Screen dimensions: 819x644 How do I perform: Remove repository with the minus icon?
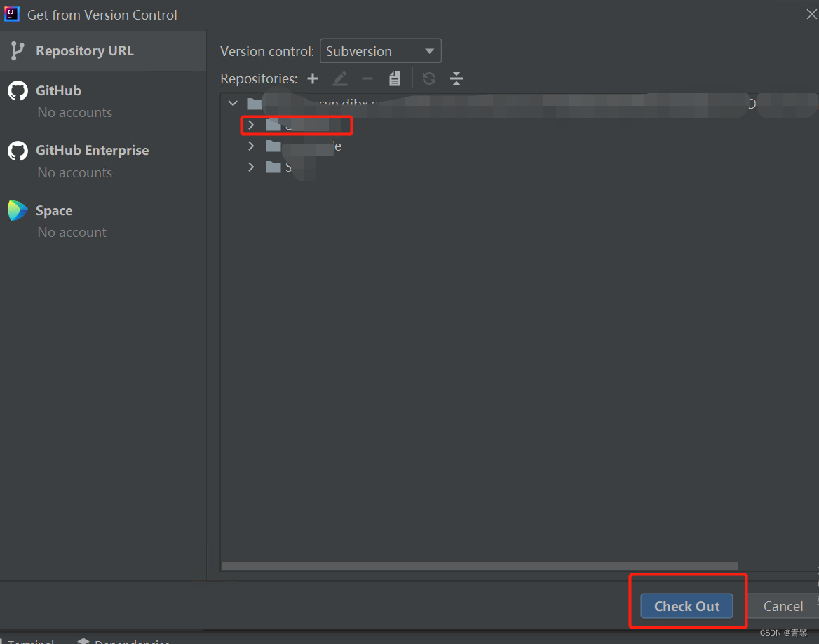click(x=367, y=78)
